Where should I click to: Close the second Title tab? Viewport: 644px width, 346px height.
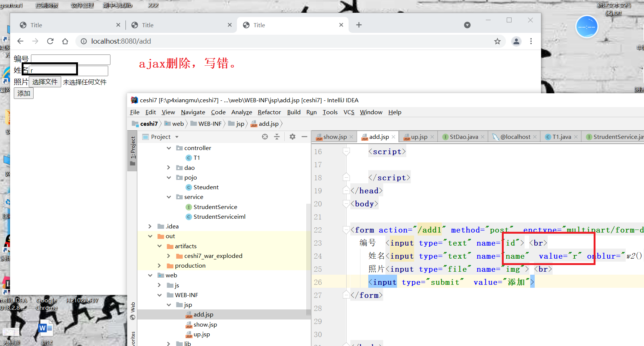click(x=230, y=25)
